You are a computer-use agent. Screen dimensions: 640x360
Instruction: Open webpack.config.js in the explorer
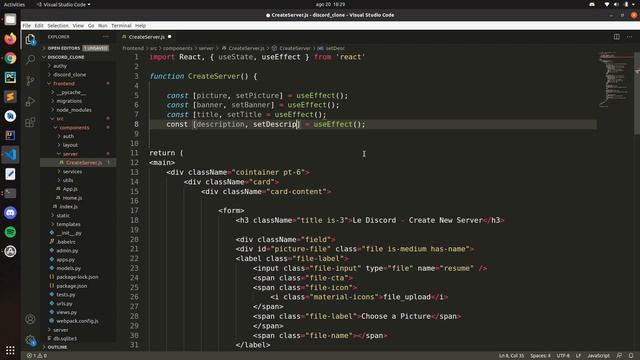click(x=78, y=321)
